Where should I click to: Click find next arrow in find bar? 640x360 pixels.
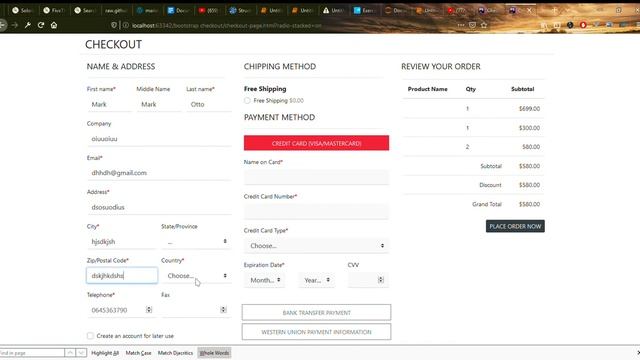81,353
